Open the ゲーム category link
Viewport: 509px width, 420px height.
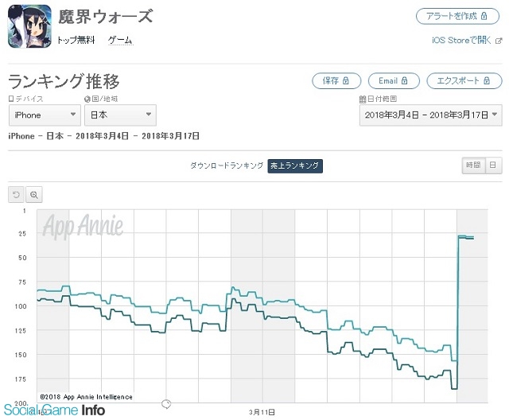point(120,41)
